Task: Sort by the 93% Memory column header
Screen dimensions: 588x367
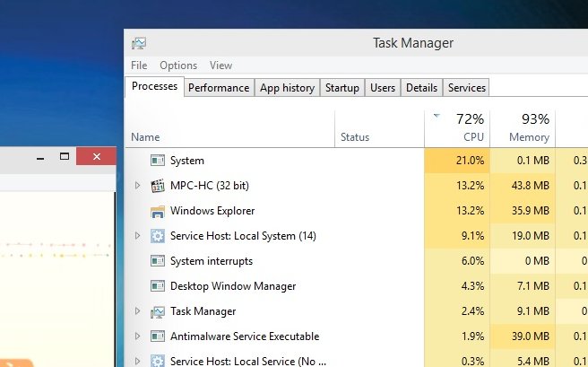Action: (x=523, y=128)
